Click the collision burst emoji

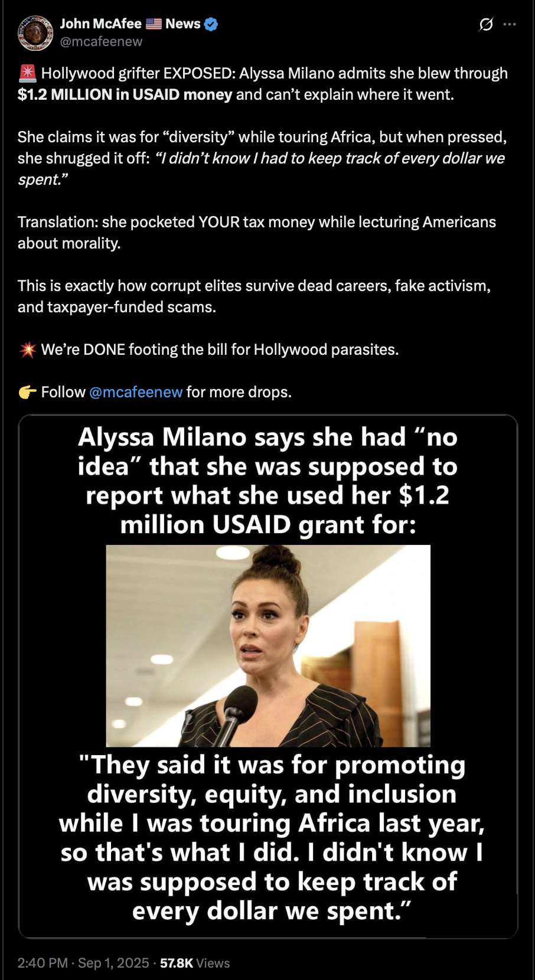(27, 349)
